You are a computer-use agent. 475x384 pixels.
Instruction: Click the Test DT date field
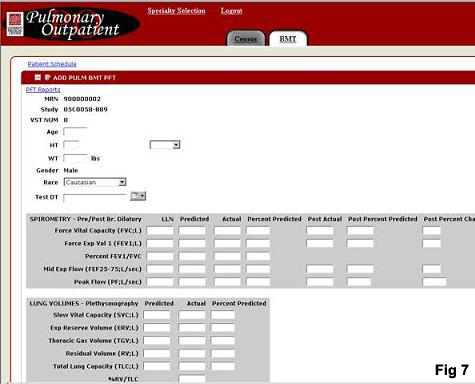pos(95,197)
